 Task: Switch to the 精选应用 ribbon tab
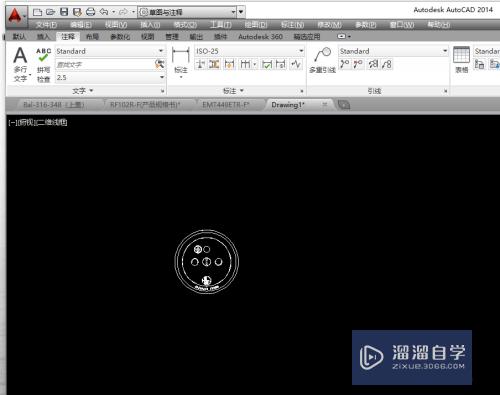tap(307, 37)
